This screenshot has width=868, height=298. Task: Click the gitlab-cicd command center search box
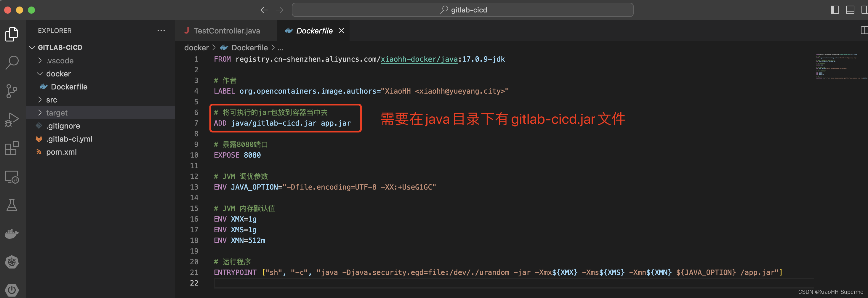coord(462,10)
